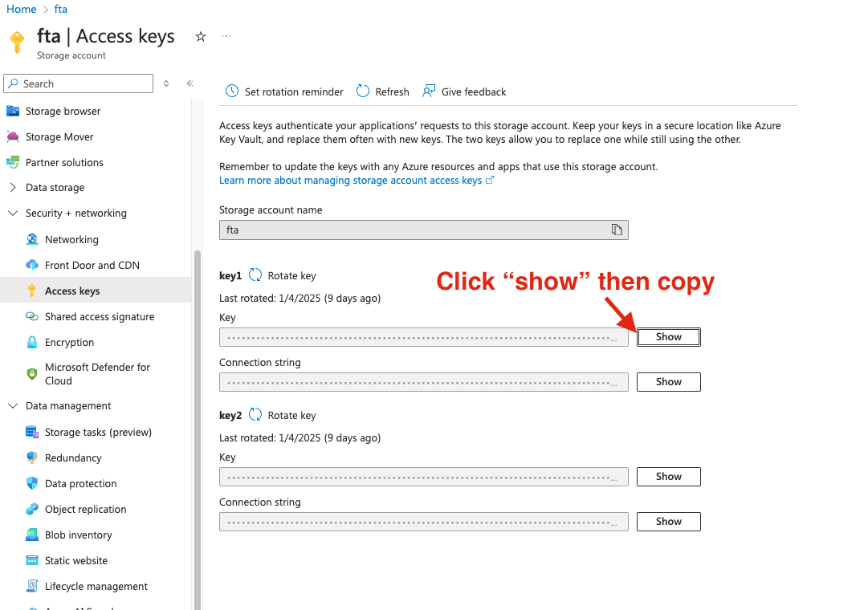
Task: Expand the Data storage section
Action: 14,188
